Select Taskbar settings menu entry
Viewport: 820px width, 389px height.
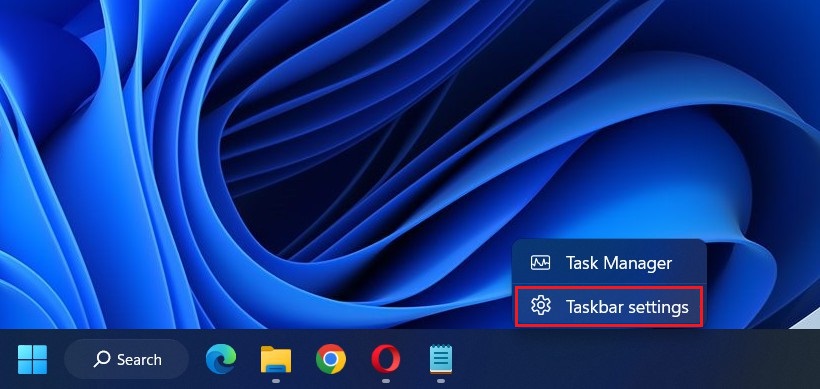[609, 307]
